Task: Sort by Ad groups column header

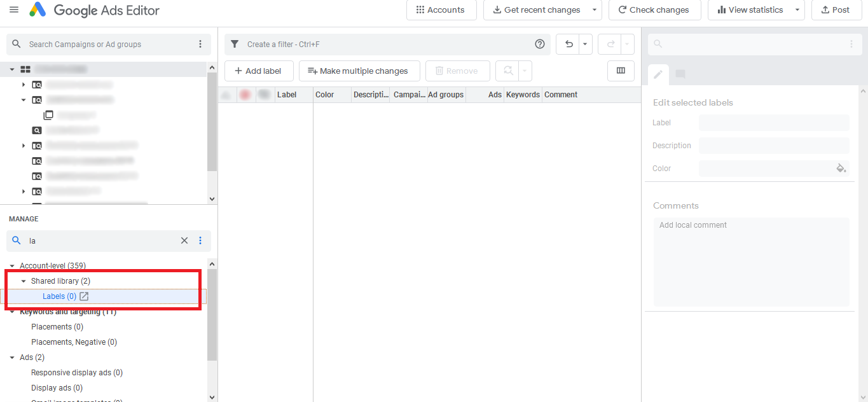Action: [446, 95]
